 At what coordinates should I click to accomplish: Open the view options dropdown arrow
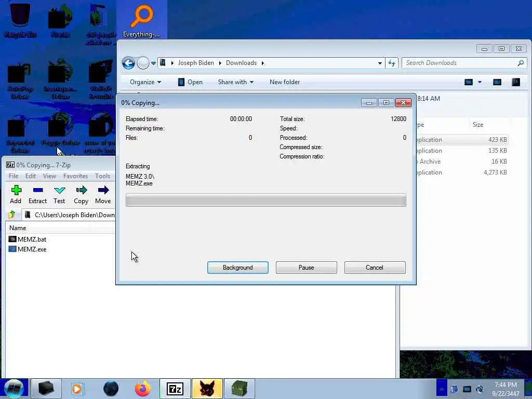480,82
